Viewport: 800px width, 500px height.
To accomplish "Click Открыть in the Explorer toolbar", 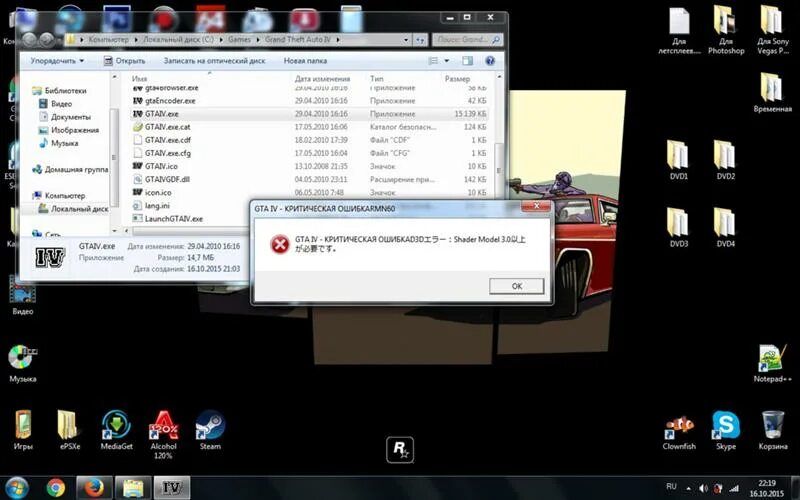I will (x=124, y=61).
